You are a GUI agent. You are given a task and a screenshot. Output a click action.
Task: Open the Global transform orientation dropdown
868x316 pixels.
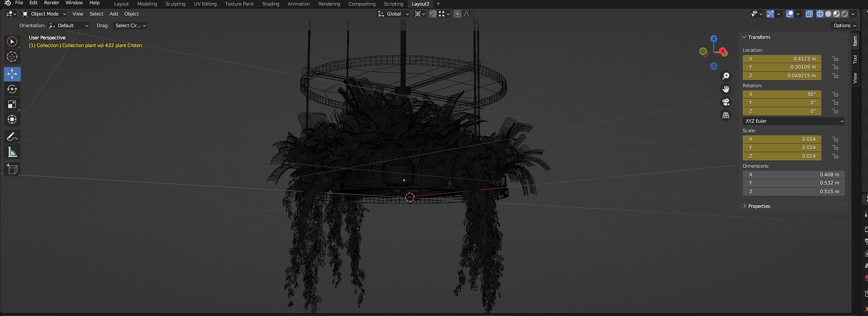point(393,14)
